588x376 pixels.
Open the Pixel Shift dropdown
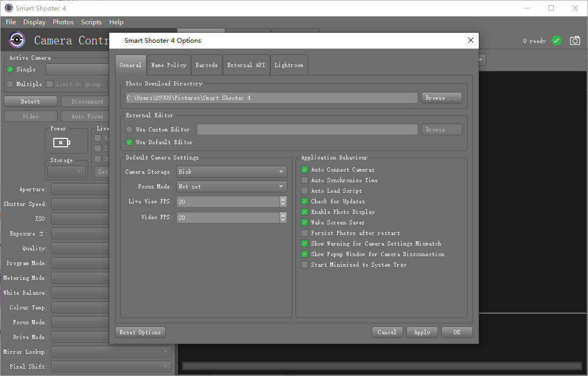click(x=111, y=366)
